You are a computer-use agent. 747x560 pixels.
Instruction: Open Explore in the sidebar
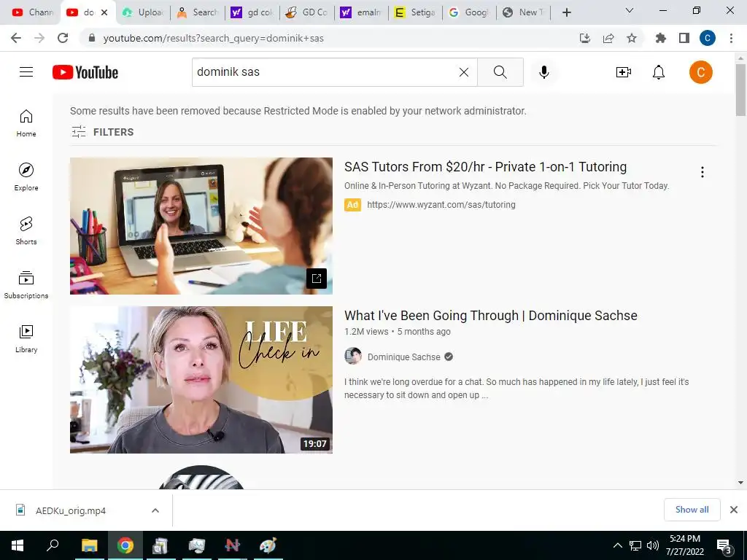pyautogui.click(x=26, y=176)
